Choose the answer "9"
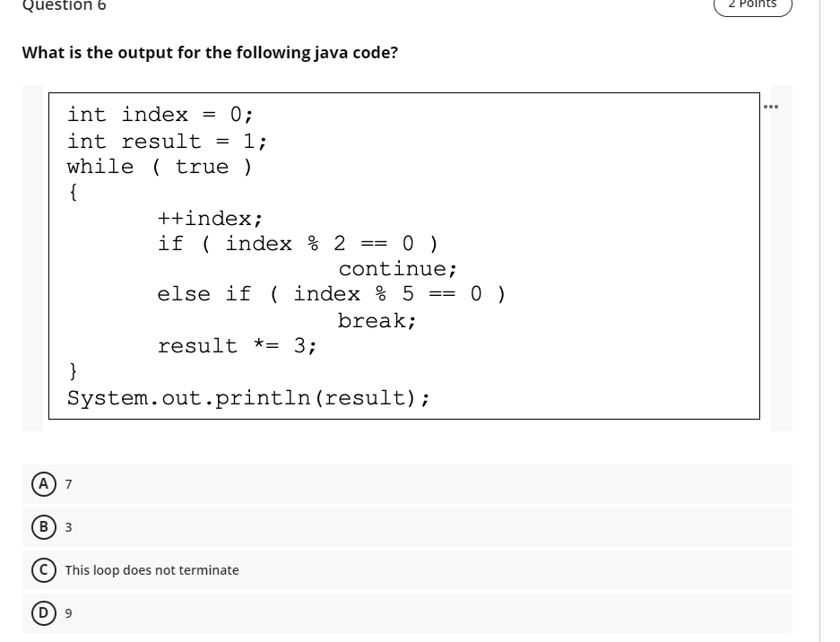 [68, 613]
